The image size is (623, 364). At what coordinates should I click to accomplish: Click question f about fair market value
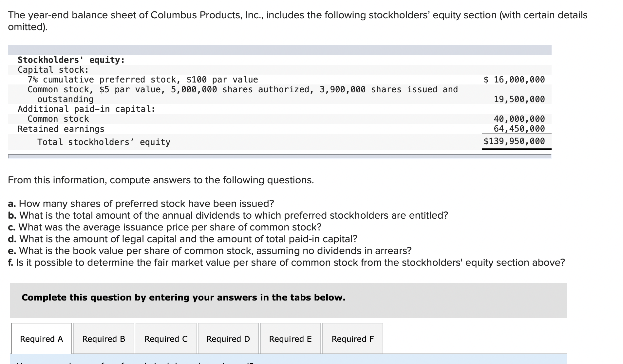(x=286, y=263)
